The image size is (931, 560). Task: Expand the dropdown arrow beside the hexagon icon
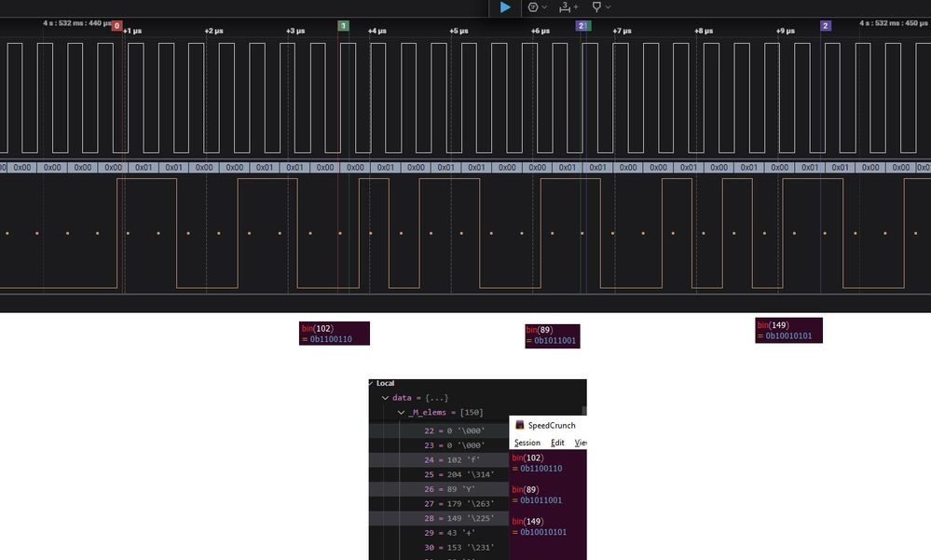pos(544,7)
